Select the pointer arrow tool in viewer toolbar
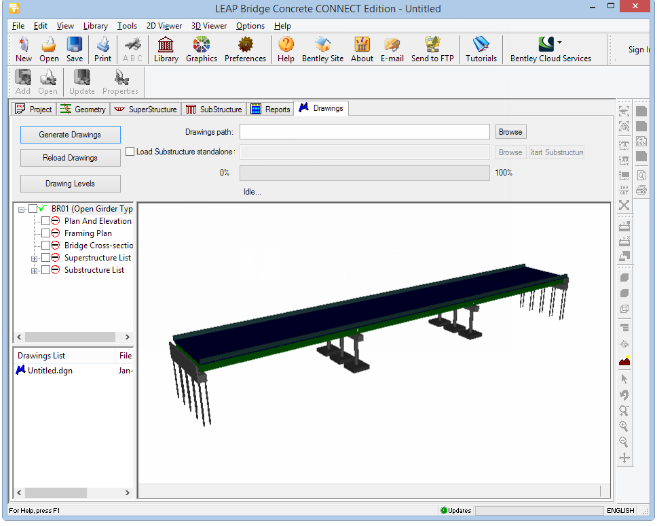Screen dimensions: 657x526 click(624, 379)
